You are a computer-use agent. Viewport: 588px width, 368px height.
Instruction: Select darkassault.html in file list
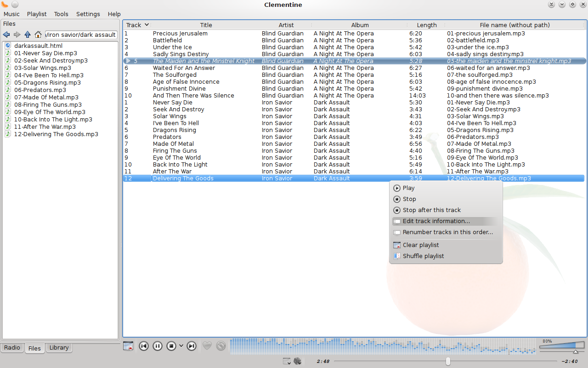click(x=38, y=46)
